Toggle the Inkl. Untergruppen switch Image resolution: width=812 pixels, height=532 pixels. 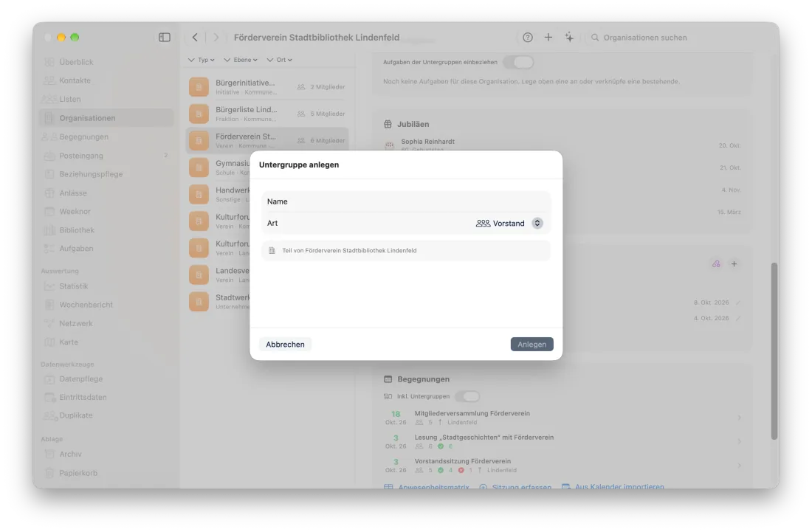click(467, 396)
